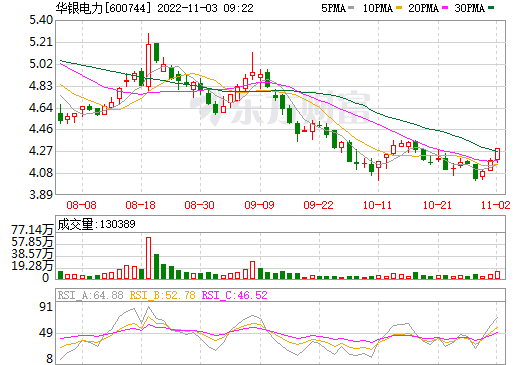Click the 4.46 price axis label
Screen dimensions: 520x365
[41, 129]
